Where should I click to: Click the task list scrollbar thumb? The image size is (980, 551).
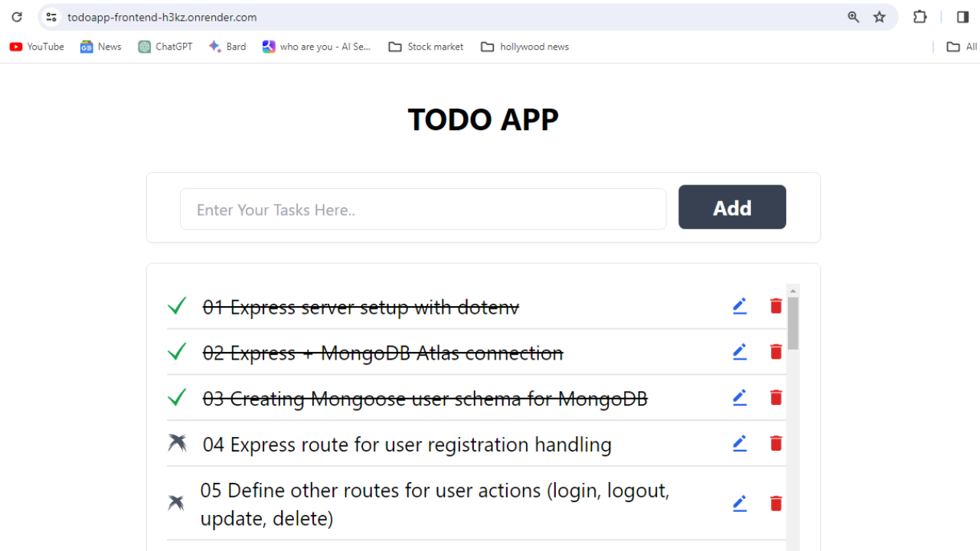pyautogui.click(x=793, y=323)
